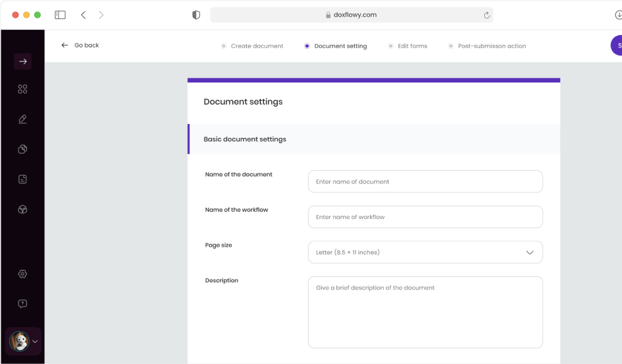Go to Post-submisson action step

tap(487, 46)
